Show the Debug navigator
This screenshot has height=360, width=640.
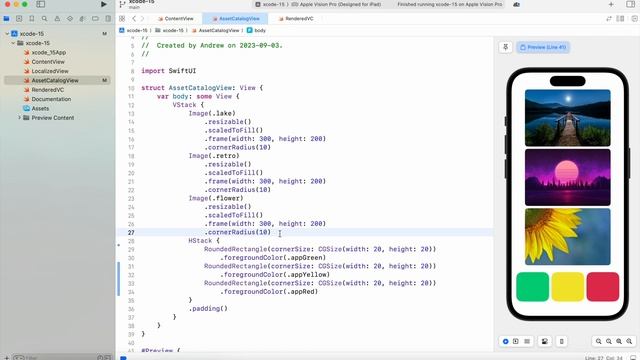(x=82, y=19)
